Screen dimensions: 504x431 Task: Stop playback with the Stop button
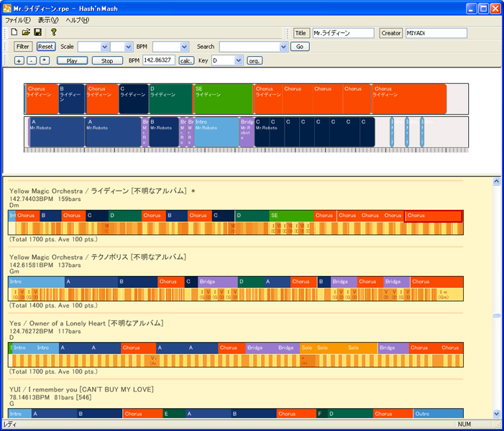pos(107,61)
